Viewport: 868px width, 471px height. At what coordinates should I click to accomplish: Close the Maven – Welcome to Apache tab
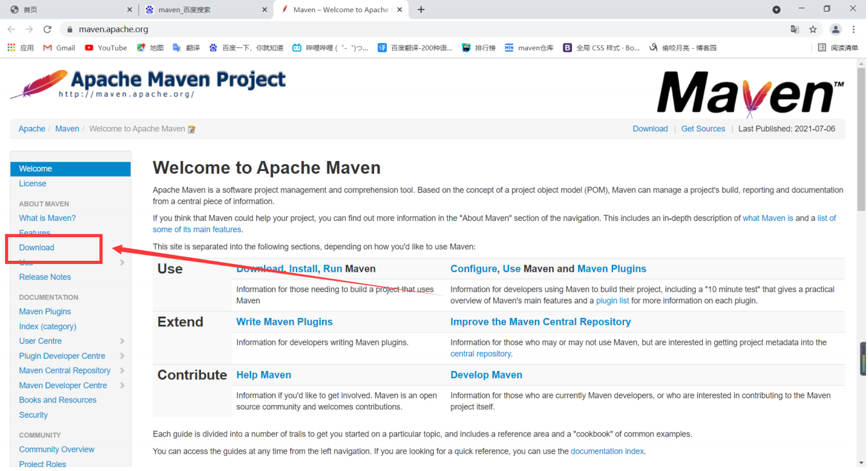400,10
